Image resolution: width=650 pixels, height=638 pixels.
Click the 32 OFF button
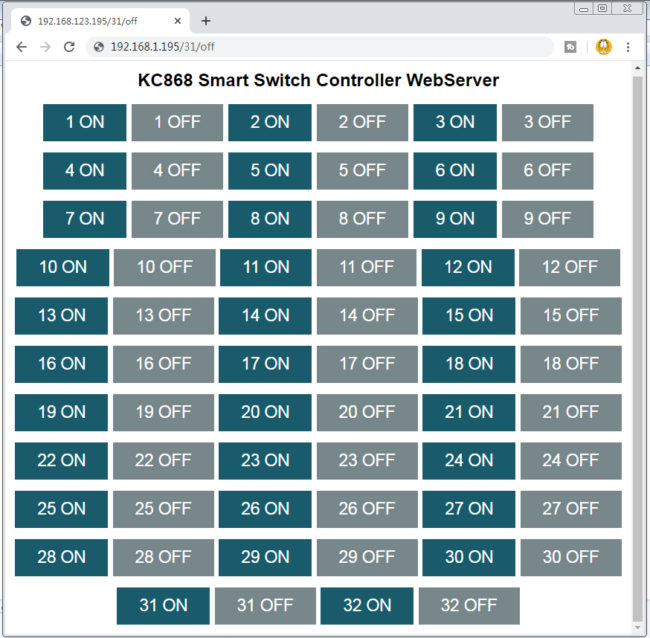click(x=469, y=606)
